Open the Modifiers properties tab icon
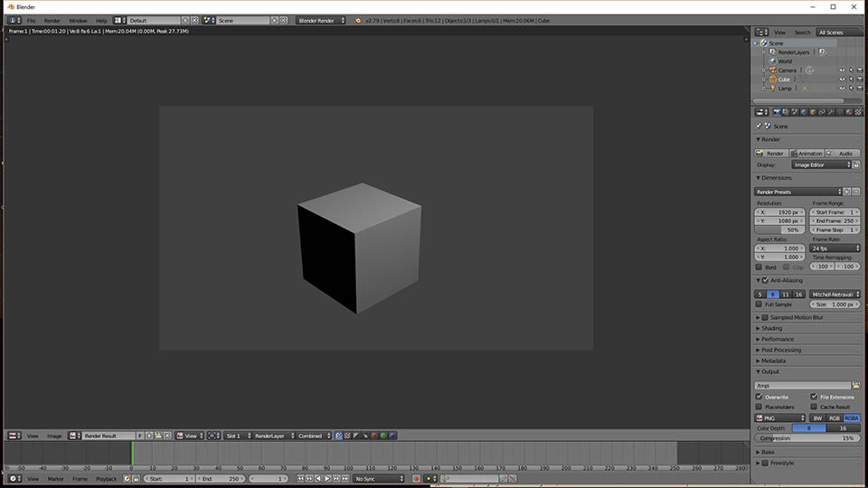Viewport: 868px width, 488px height. [x=830, y=112]
